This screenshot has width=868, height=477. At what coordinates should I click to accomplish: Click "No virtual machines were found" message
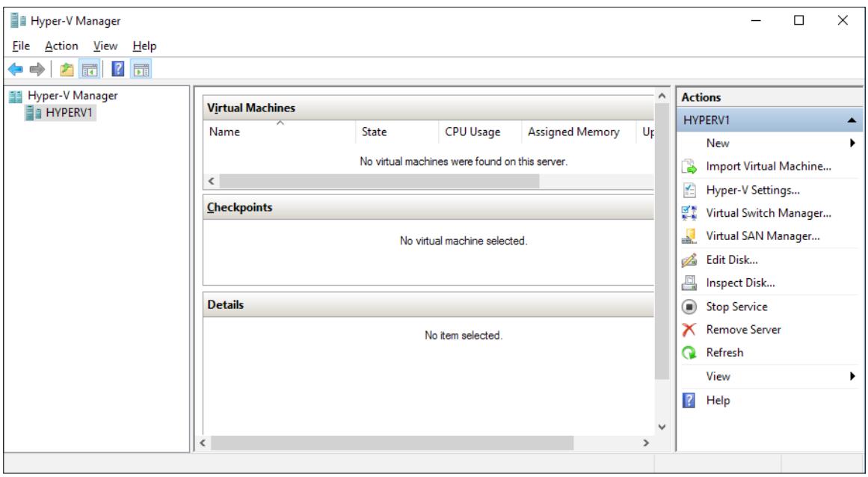[464, 161]
